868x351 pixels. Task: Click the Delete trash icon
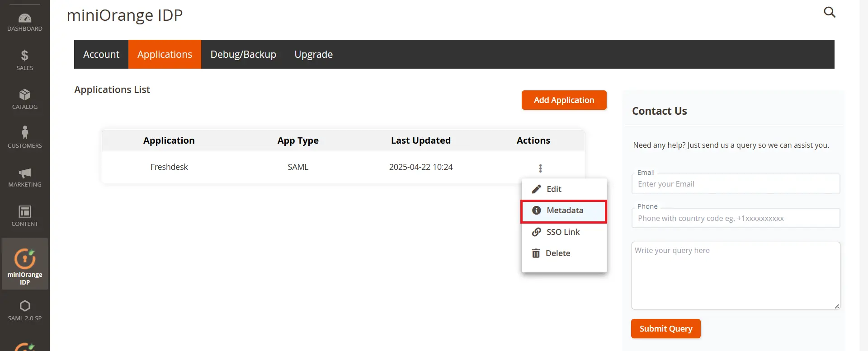pyautogui.click(x=536, y=253)
